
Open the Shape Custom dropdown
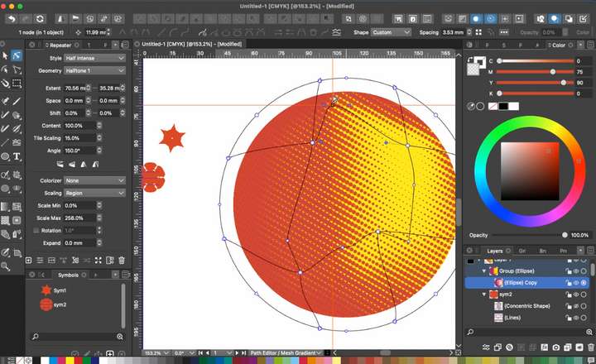coord(390,32)
